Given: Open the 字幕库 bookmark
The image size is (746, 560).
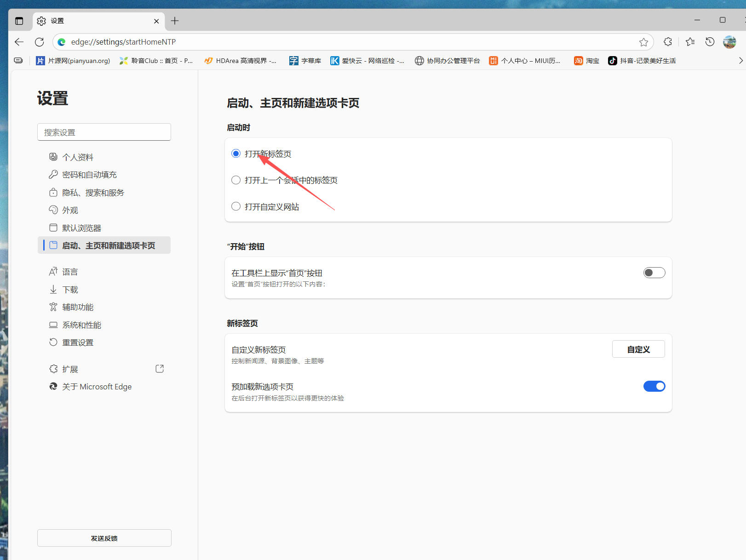Looking at the screenshot, I should click(x=305, y=61).
